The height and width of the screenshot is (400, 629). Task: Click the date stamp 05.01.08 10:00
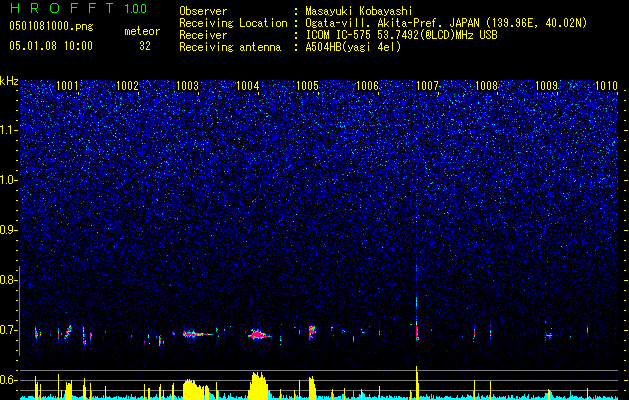click(51, 46)
